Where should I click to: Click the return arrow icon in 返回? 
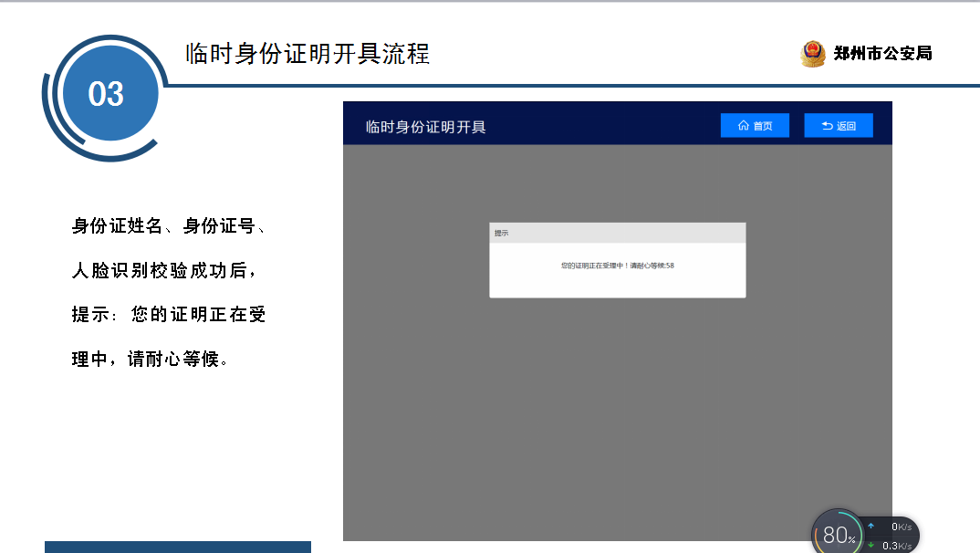[827, 126]
